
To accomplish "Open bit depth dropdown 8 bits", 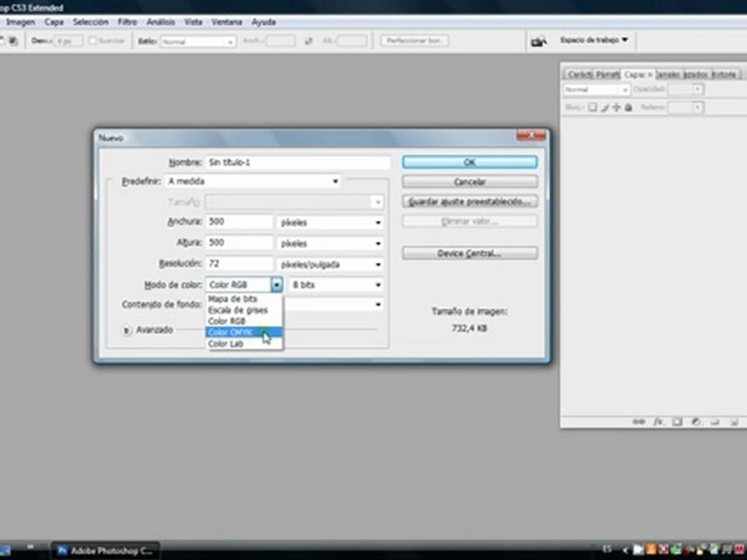I will click(x=336, y=285).
